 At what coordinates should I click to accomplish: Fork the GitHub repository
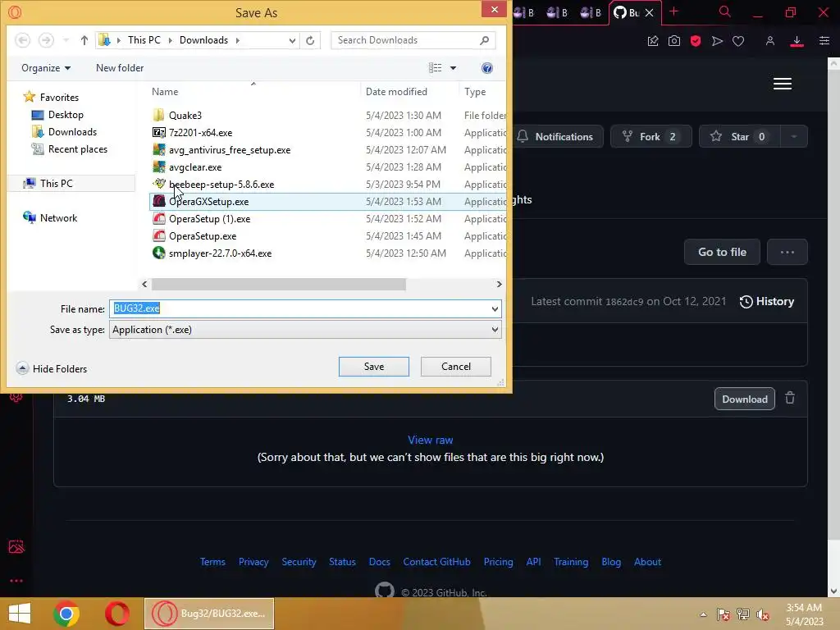coord(651,137)
